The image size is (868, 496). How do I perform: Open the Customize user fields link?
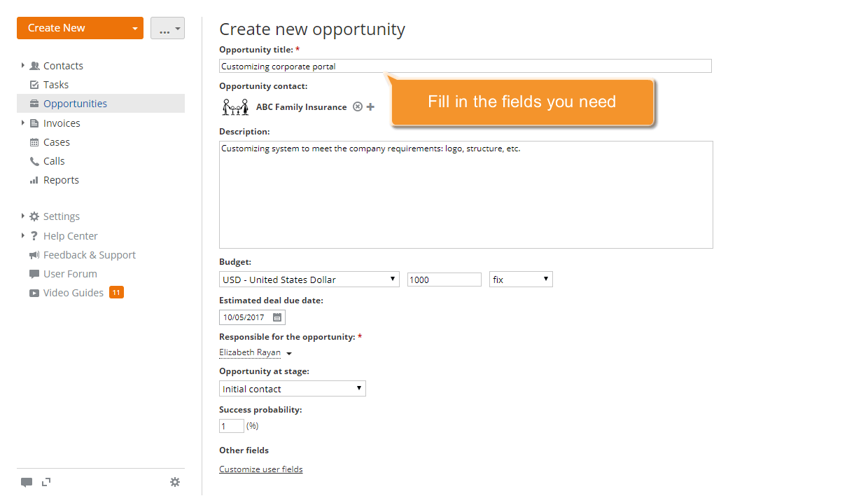pos(261,469)
